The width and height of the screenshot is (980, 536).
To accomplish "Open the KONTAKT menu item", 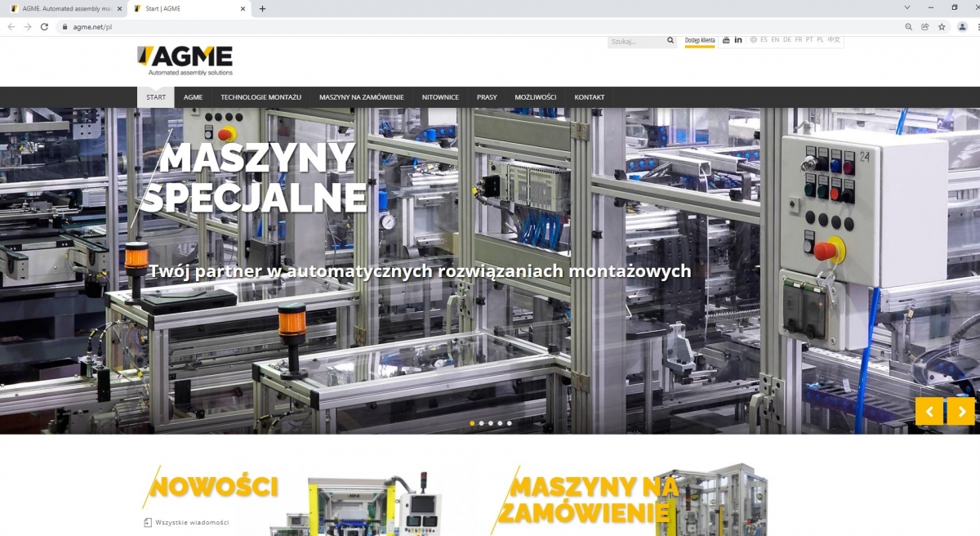I will click(x=590, y=97).
